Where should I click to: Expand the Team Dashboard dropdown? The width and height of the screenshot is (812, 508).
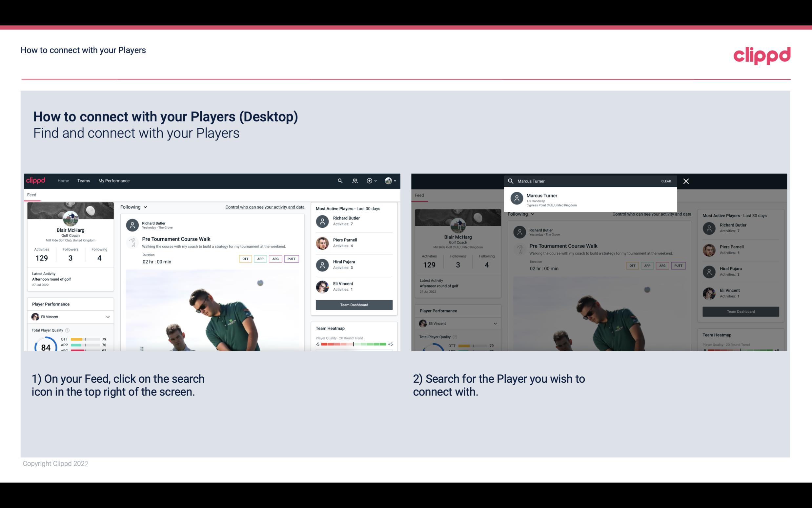pos(354,304)
